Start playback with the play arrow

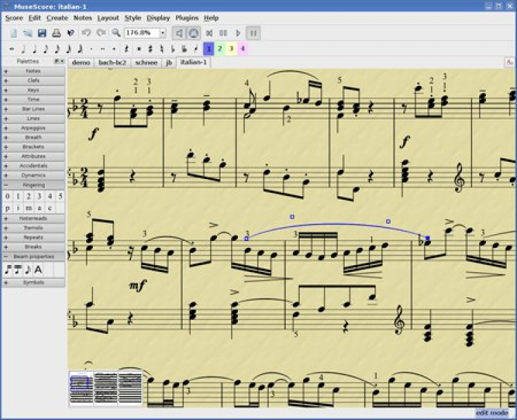[x=238, y=33]
